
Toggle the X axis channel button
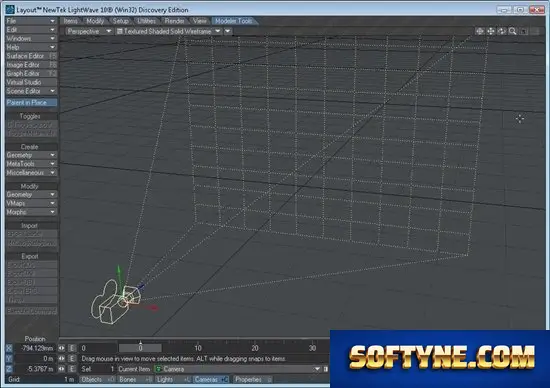click(x=9, y=348)
